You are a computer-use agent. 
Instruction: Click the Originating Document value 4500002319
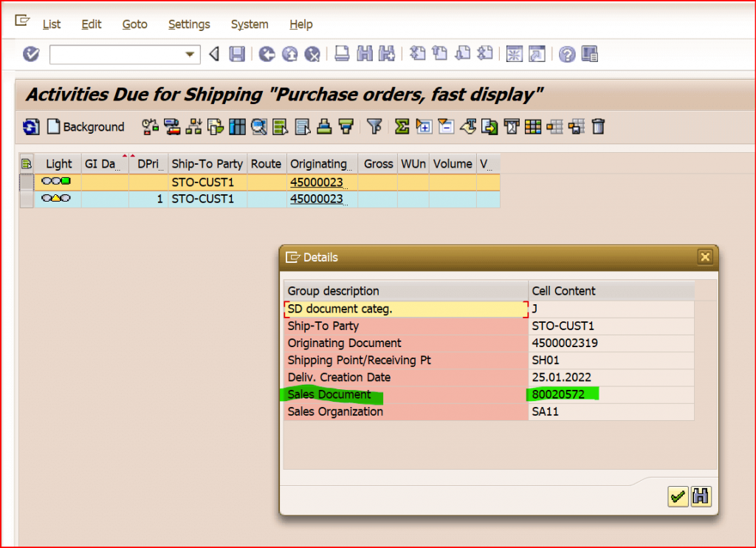[x=565, y=343]
